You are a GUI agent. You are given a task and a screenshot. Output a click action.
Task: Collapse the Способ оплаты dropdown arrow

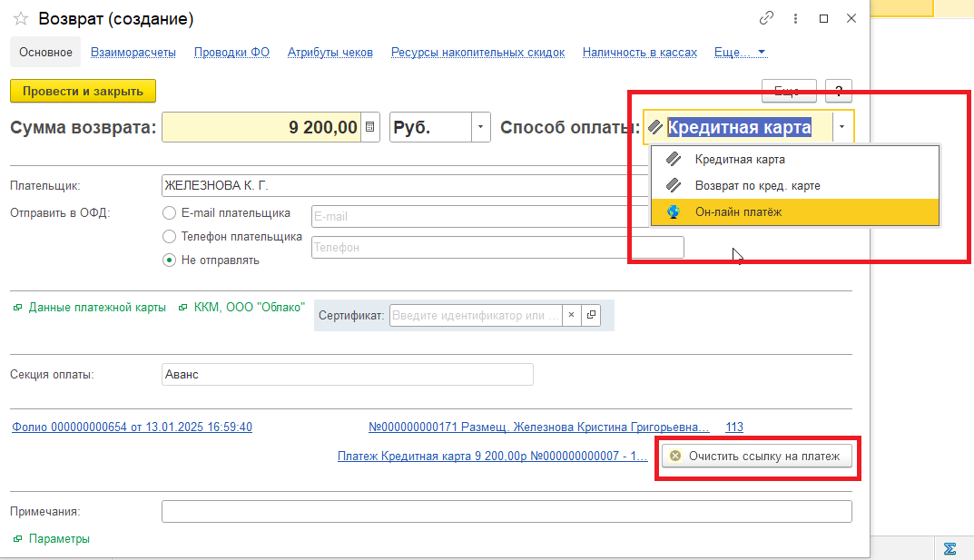[x=842, y=128]
